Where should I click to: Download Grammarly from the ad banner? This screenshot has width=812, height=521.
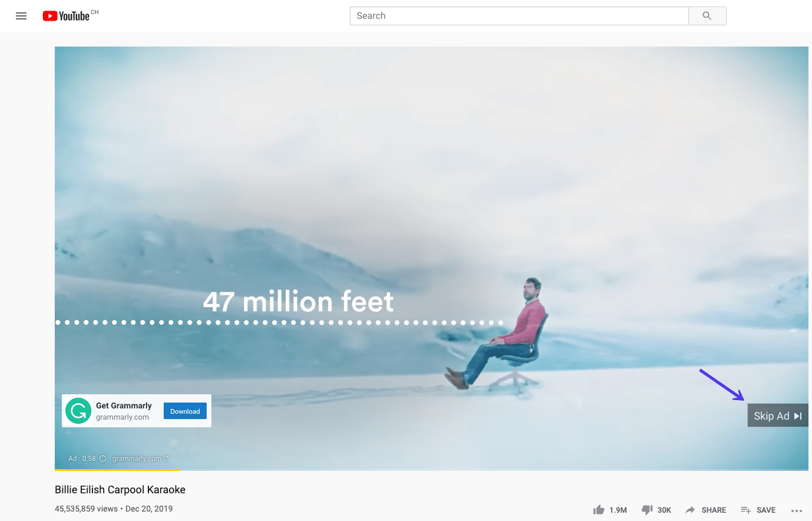[x=185, y=411]
